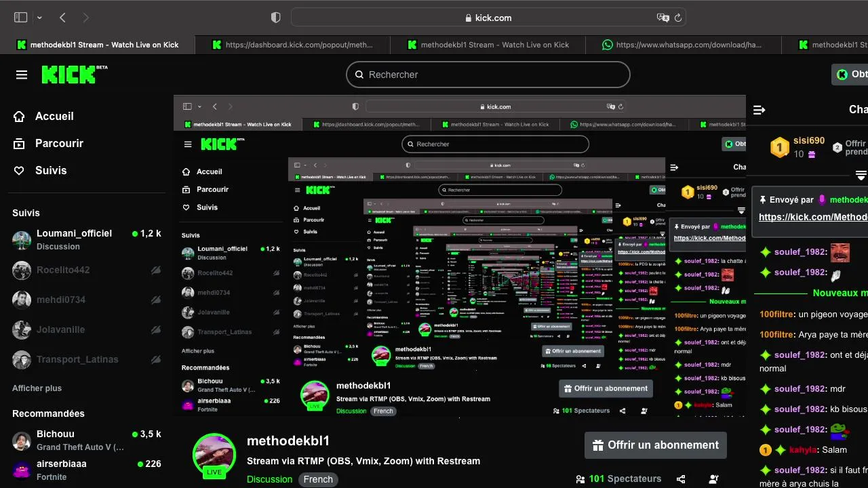This screenshot has width=868, height=488.
Task: Switch to the middle methodekbl1 Stream tab
Action: (x=488, y=45)
